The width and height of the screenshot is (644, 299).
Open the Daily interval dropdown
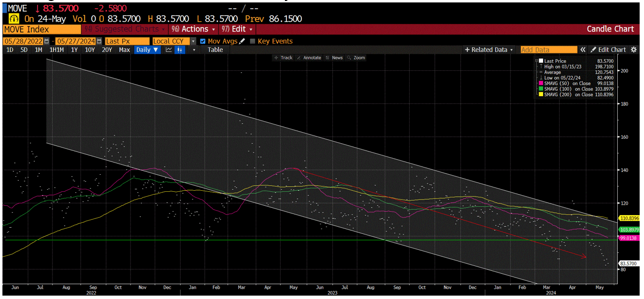click(147, 50)
